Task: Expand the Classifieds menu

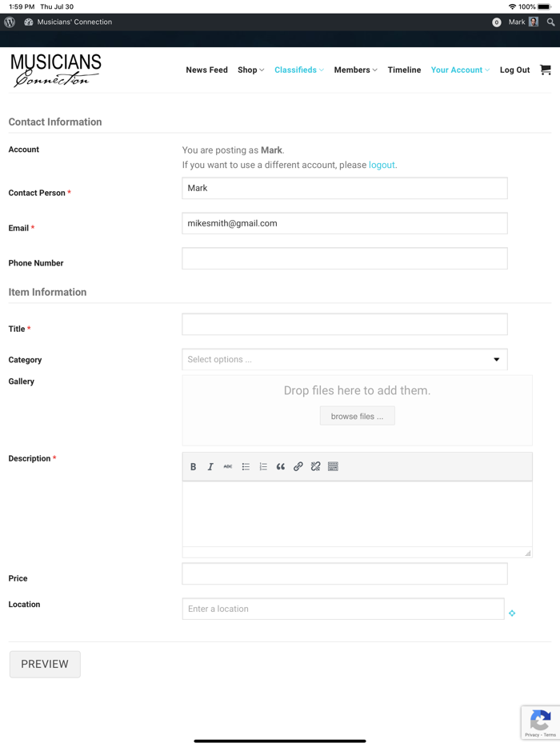Action: click(x=299, y=70)
